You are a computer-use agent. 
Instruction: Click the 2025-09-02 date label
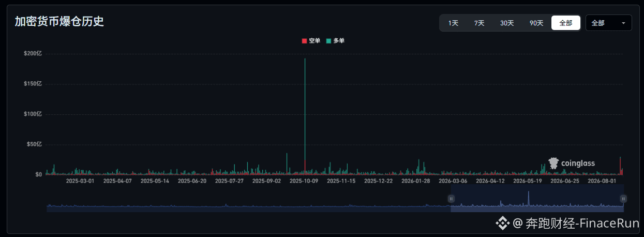(x=266, y=181)
